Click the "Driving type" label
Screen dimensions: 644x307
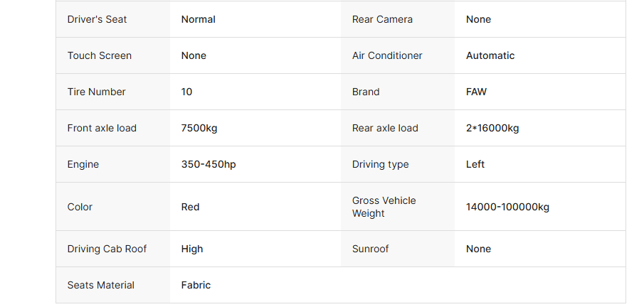381,164
